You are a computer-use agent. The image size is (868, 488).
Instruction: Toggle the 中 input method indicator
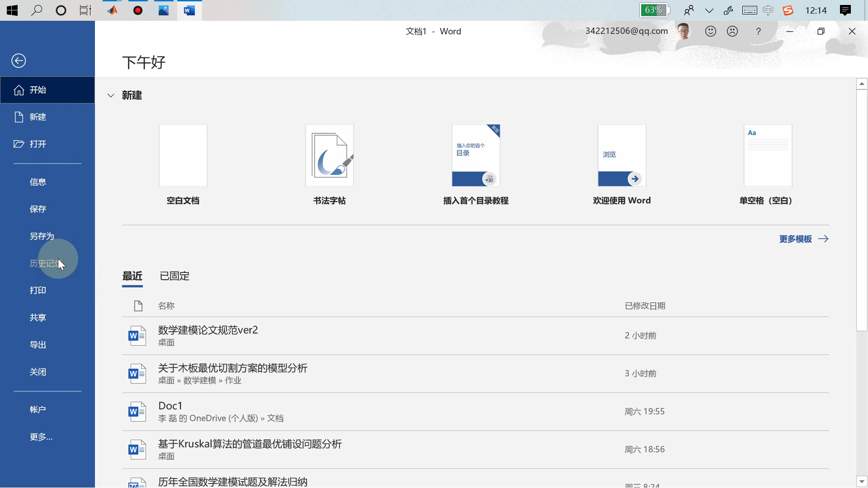point(768,10)
